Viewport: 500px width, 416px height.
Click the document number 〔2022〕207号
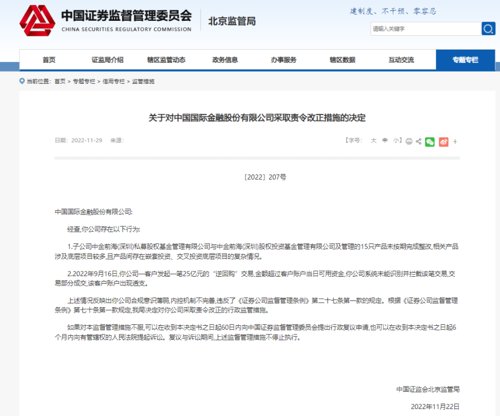tap(265, 177)
